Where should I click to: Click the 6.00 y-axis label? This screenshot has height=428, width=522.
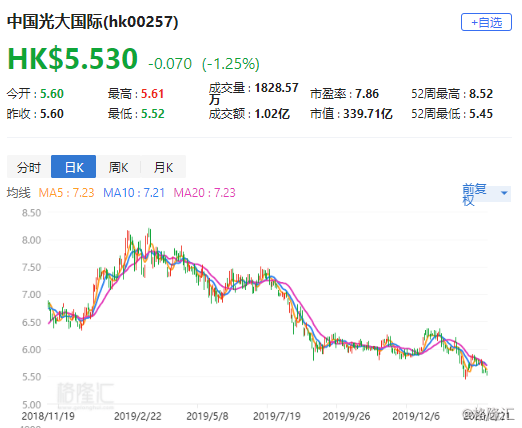tap(31, 349)
